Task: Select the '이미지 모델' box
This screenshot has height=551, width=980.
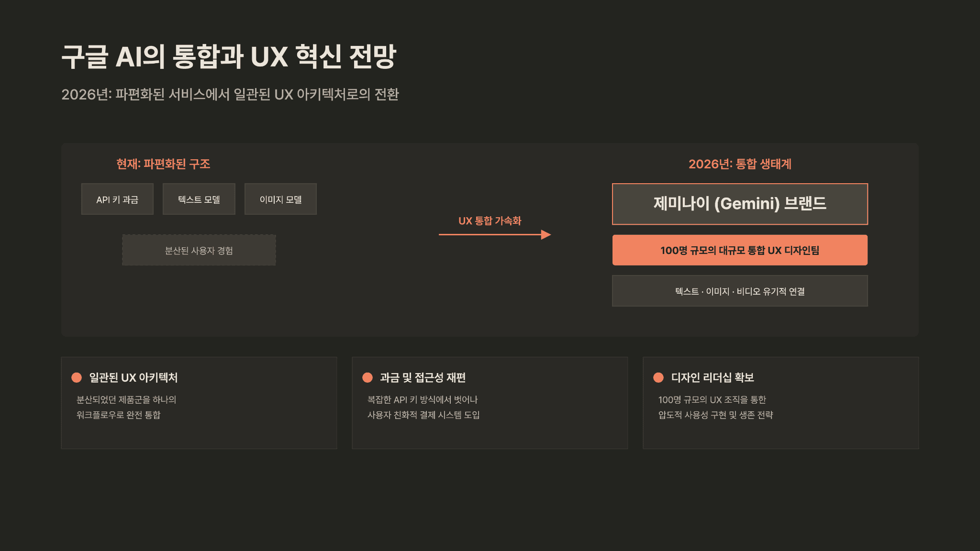Action: (x=280, y=199)
